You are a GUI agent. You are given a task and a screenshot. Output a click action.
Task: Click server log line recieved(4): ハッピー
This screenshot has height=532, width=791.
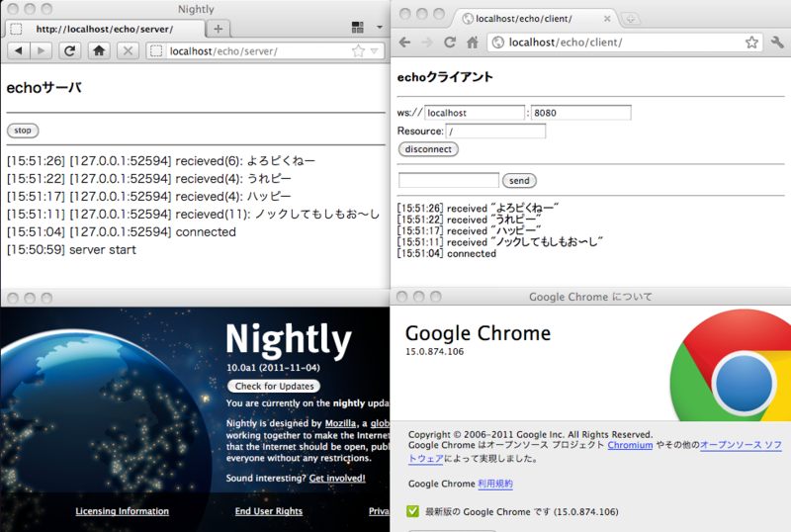tap(149, 197)
